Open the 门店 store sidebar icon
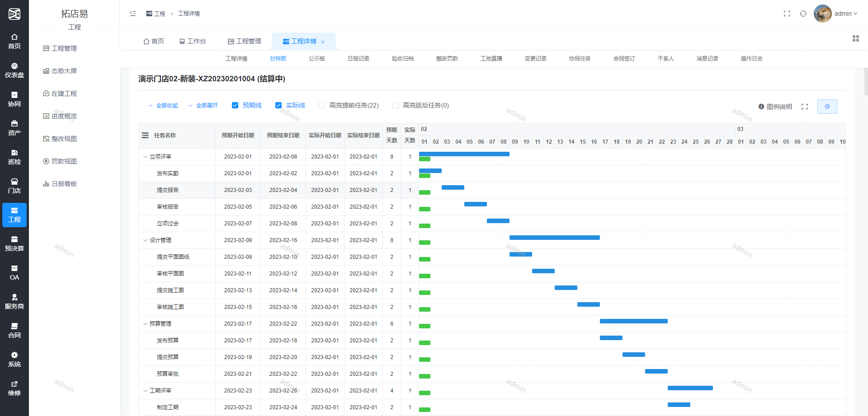Image resolution: width=868 pixels, height=416 pixels. point(14,186)
